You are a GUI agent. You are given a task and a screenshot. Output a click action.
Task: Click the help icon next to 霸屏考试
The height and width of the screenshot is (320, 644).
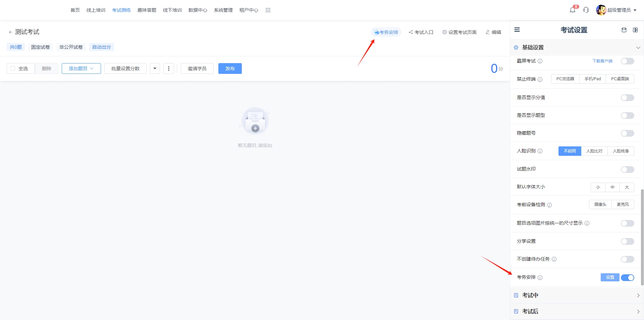click(x=540, y=61)
